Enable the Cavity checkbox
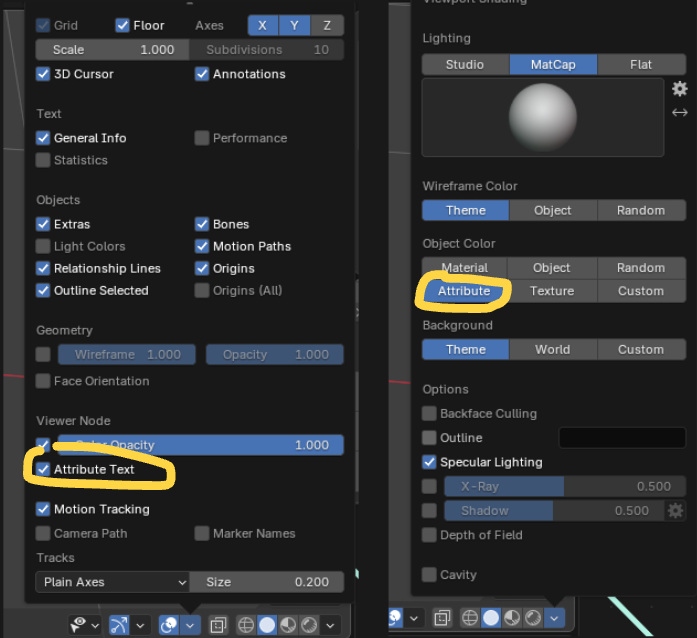Image resolution: width=697 pixels, height=638 pixels. [x=429, y=575]
